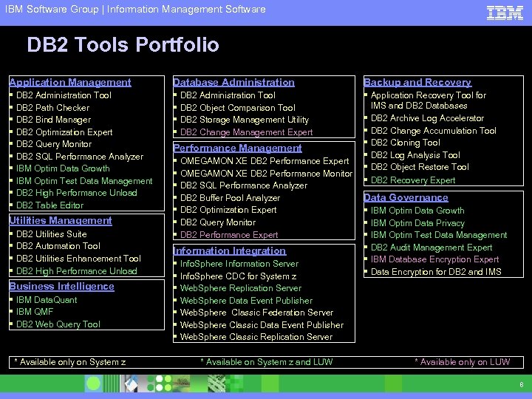Select IBM Optim Data Growth under Application Management
This screenshot has height=399, width=532.
(x=63, y=168)
